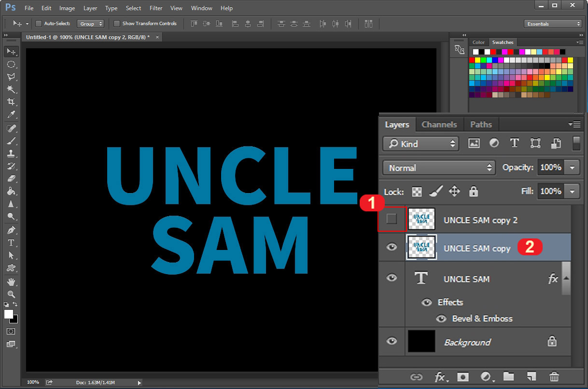Screen dimensions: 588x389
Task: Open the File menu
Action: click(29, 8)
